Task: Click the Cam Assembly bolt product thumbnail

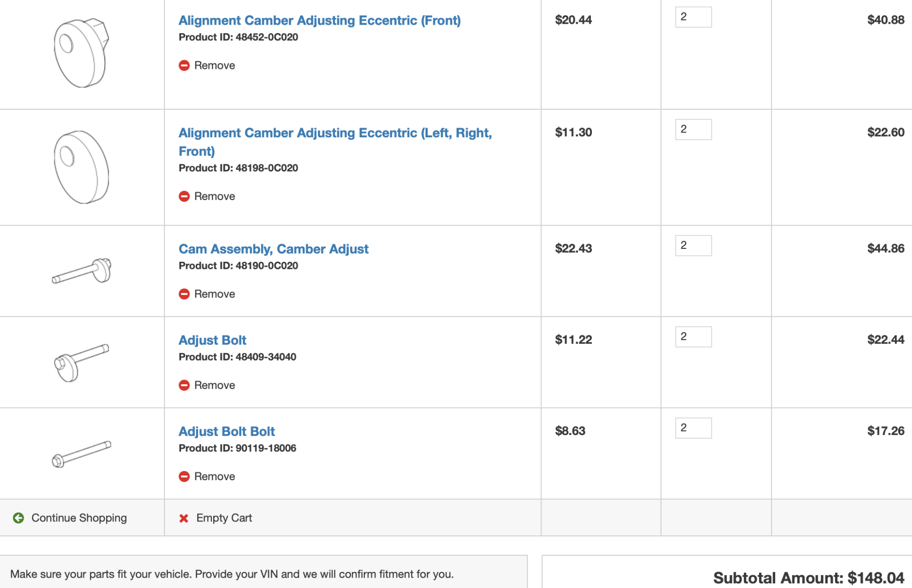Action: 82,271
